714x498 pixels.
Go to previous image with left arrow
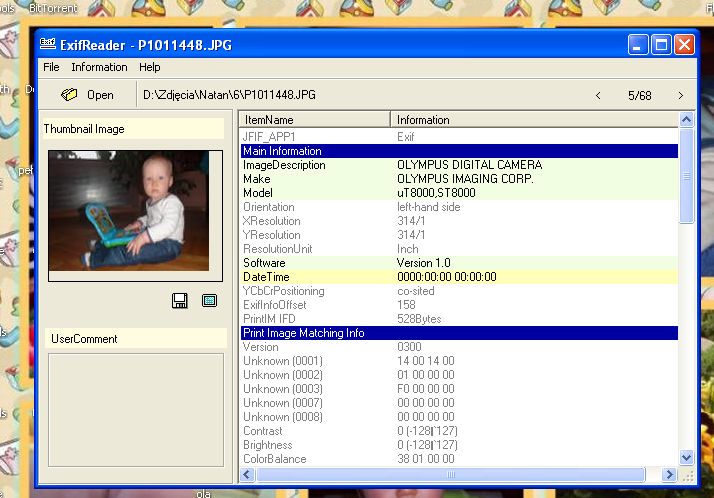pyautogui.click(x=598, y=96)
